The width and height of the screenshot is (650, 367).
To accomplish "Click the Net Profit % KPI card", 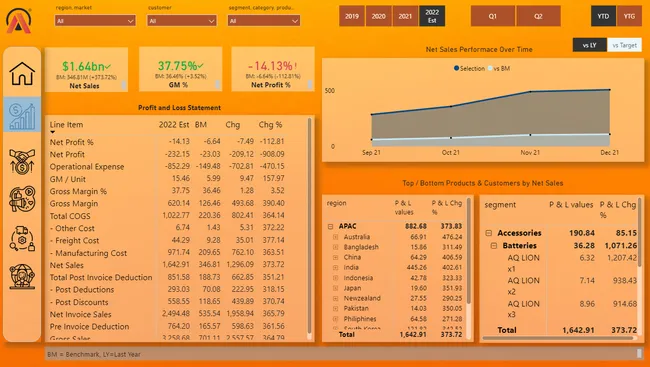I will tap(273, 69).
